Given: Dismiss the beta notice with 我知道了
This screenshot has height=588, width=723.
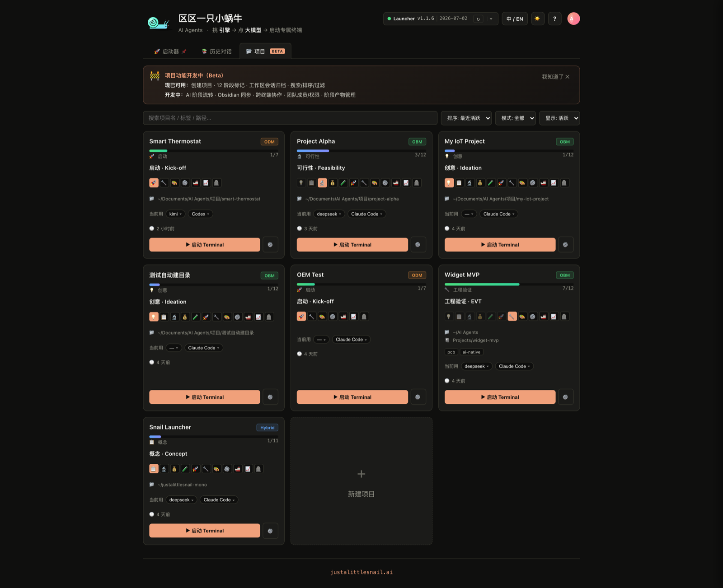Looking at the screenshot, I should click(556, 77).
